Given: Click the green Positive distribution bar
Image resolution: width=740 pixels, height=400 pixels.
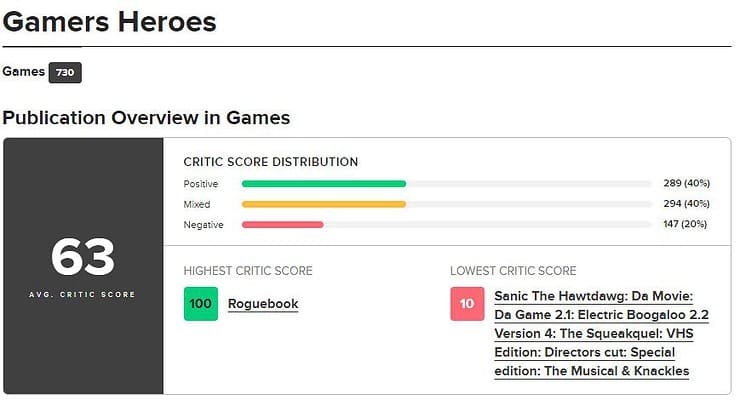Looking at the screenshot, I should click(324, 183).
